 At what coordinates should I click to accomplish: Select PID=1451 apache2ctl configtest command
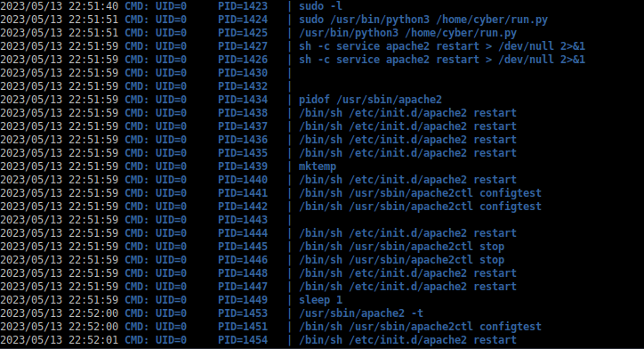coord(420,327)
